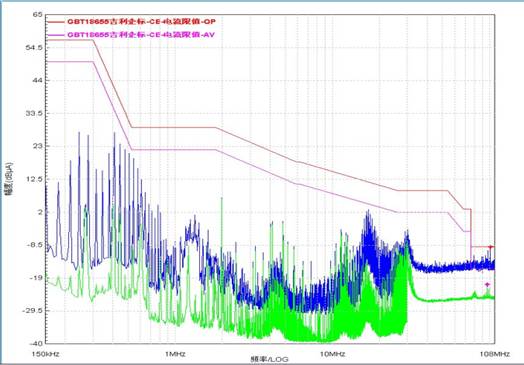Click the -8.5 amplitude axis label
The image size is (524, 365).
pyautogui.click(x=34, y=245)
